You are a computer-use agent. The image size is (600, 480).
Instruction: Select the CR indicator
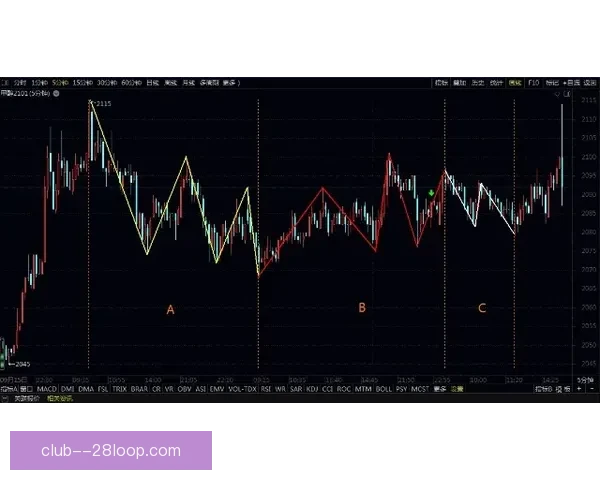click(156, 389)
